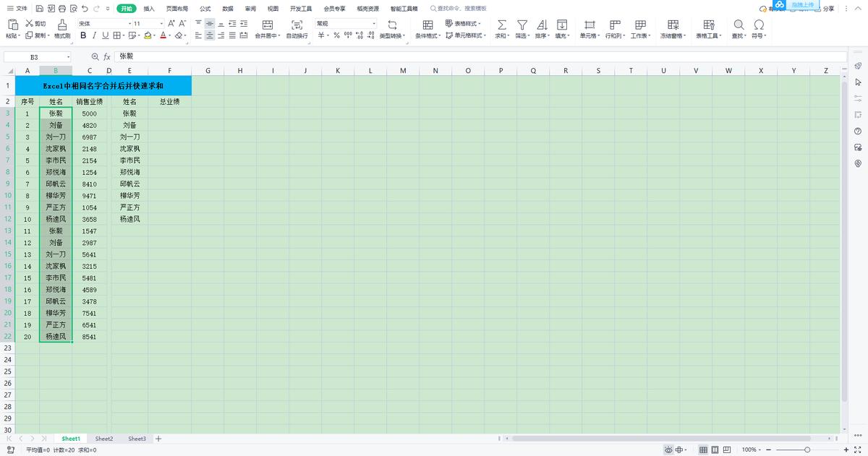Toggle align left
This screenshot has height=456, width=868.
tap(199, 35)
